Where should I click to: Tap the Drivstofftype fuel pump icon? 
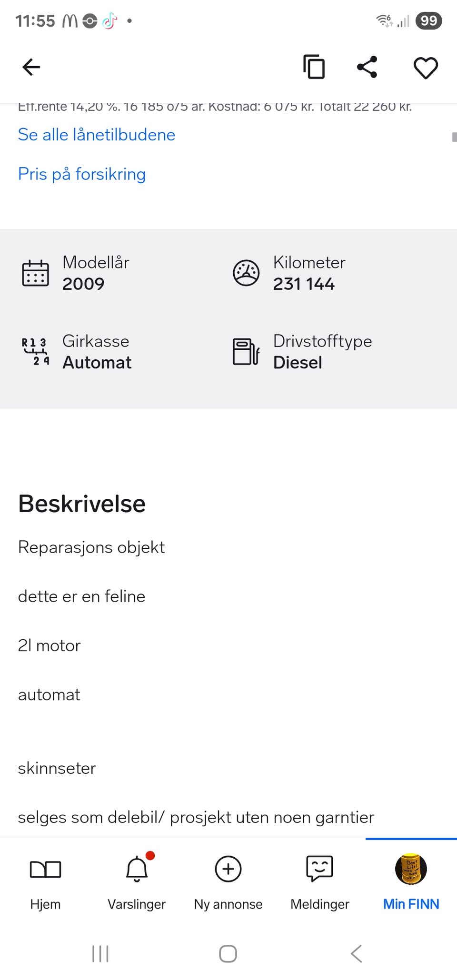coord(246,352)
